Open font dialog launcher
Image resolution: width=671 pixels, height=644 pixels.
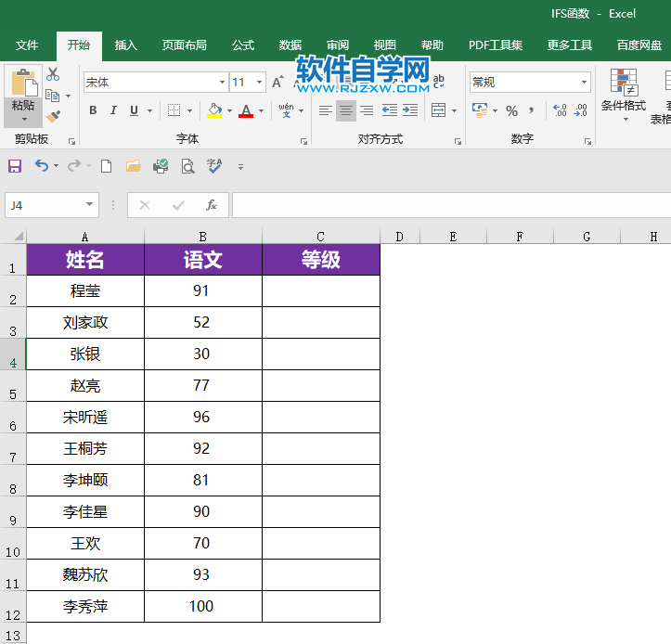pyautogui.click(x=303, y=141)
